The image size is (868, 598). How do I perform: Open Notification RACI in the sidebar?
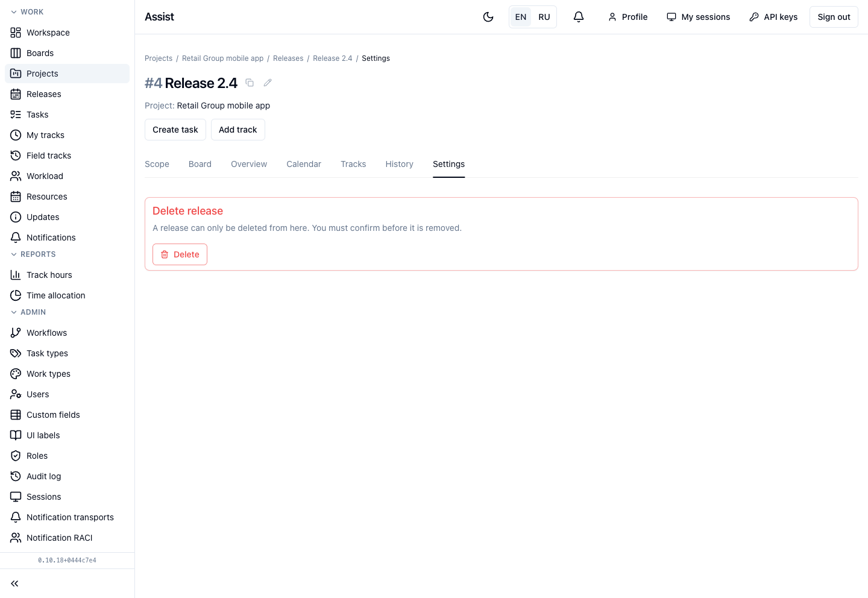67,538
